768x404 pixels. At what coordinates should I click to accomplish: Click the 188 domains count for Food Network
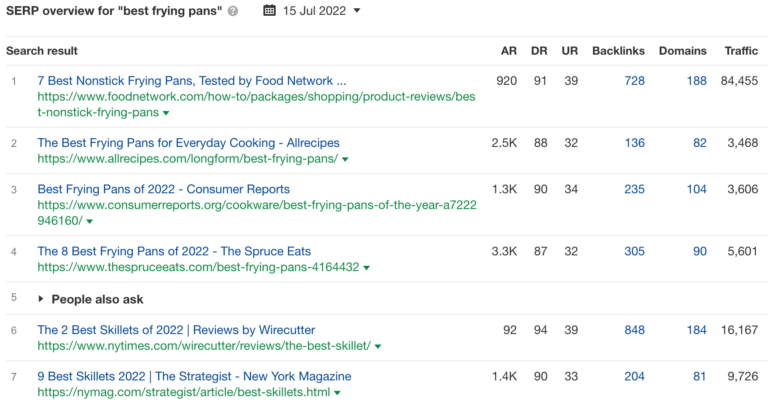point(696,80)
